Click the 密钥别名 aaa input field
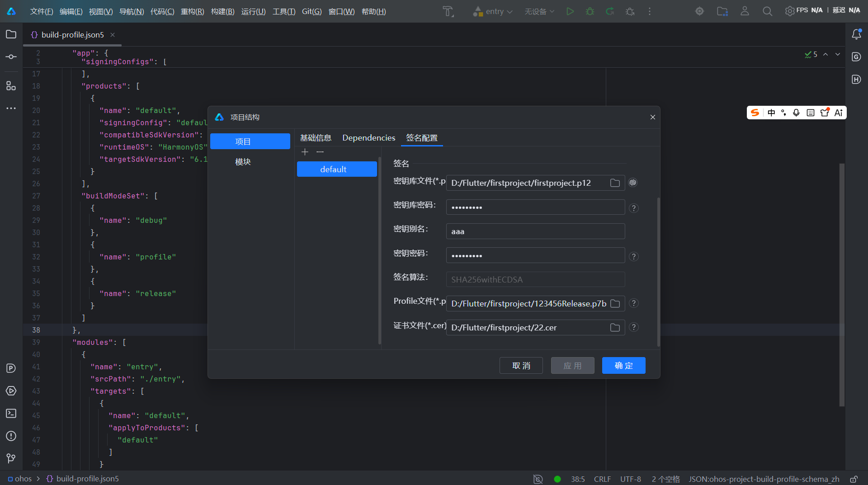Screen dimensions: 868x485 tap(535, 231)
